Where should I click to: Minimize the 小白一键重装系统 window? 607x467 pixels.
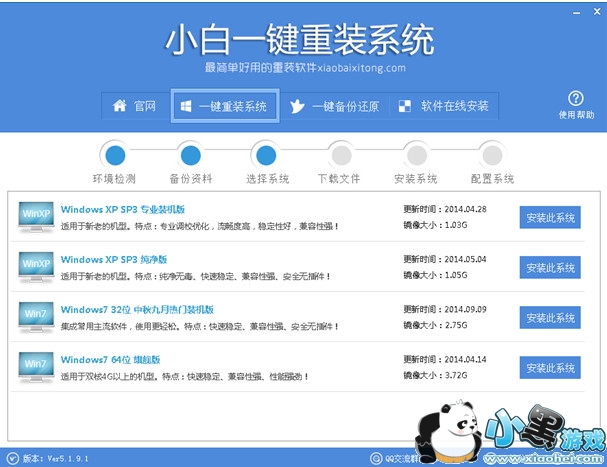click(577, 13)
